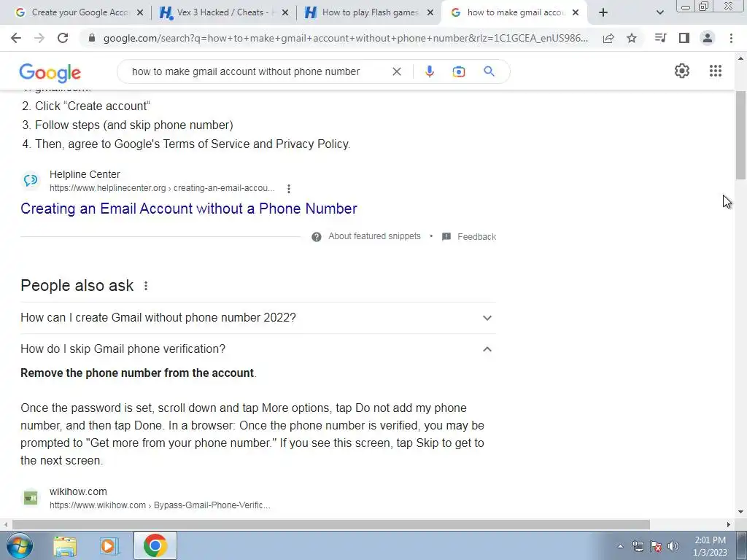Open Creating an Email Account without a Phone Number

[x=189, y=209]
